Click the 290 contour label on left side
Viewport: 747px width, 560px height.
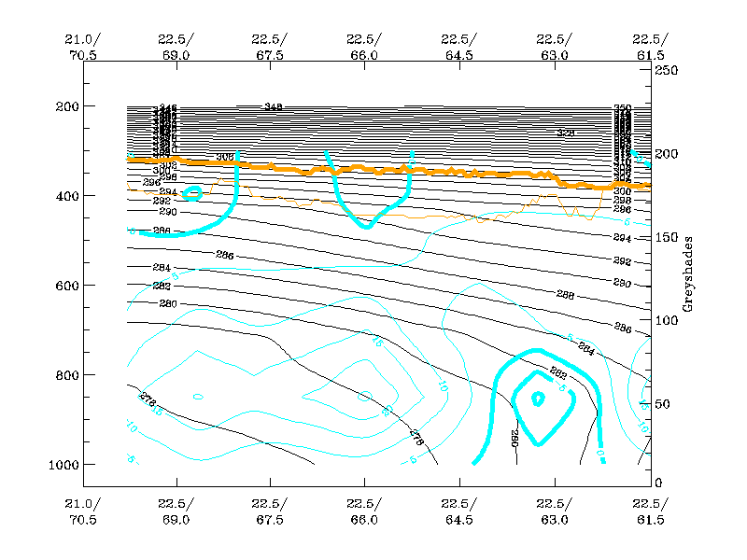[166, 213]
